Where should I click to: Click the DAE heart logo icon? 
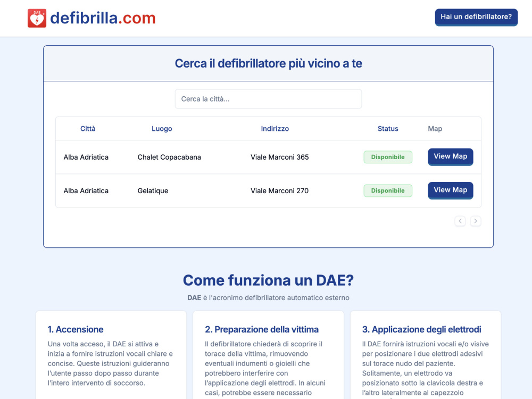(37, 18)
